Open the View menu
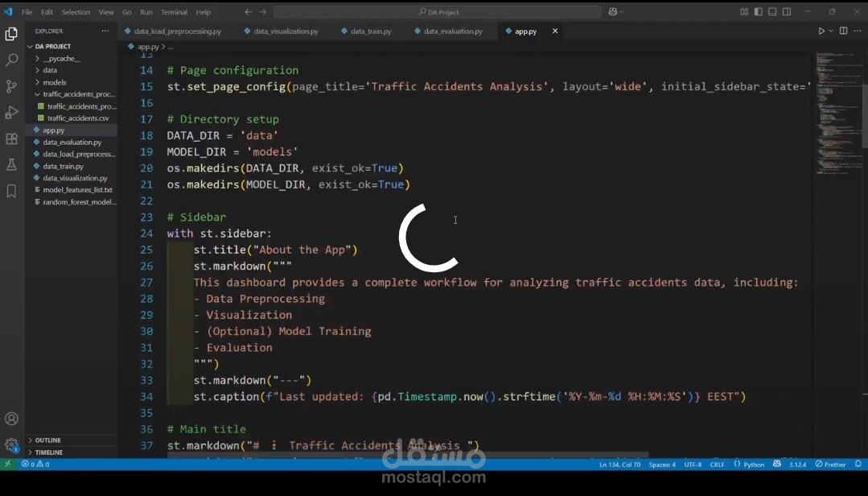Image resolution: width=868 pixels, height=496 pixels. [x=105, y=11]
